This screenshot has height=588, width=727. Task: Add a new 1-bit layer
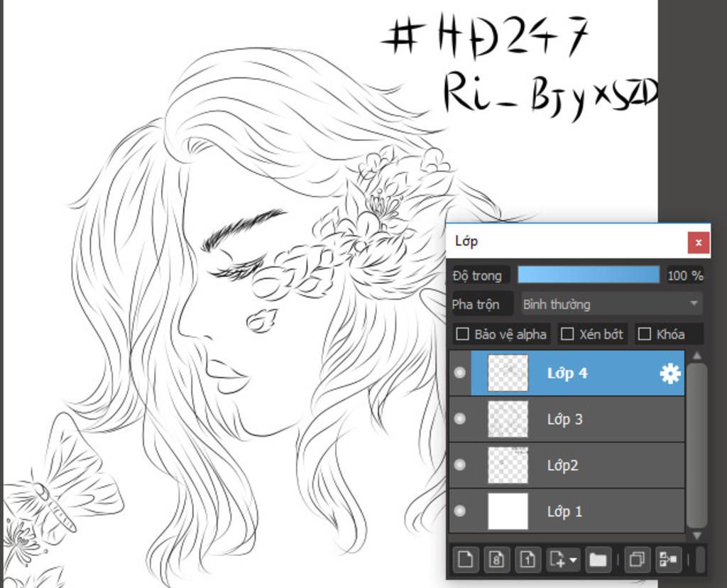click(528, 560)
